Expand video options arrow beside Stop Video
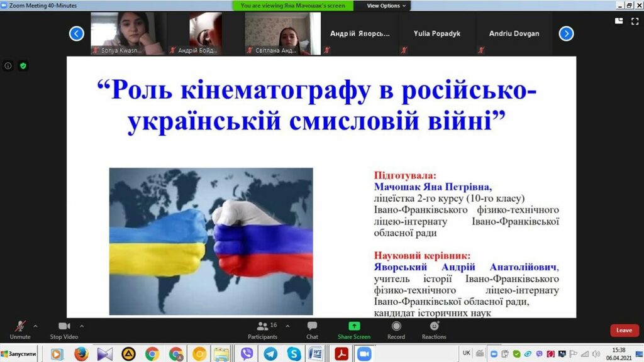 82,326
